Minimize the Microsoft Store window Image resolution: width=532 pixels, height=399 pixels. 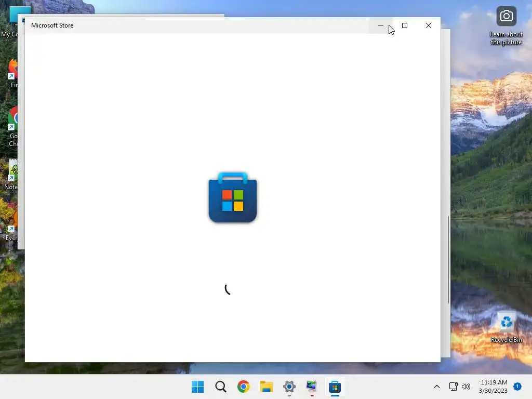click(381, 25)
